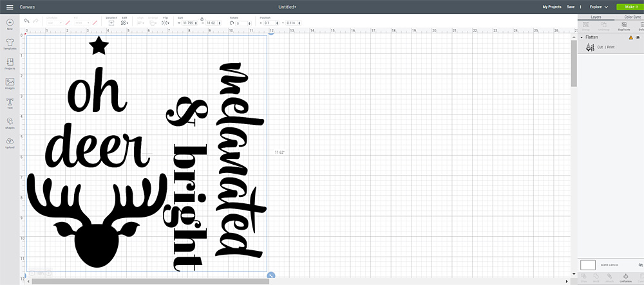Viewport: 644px width, 285px height.
Task: Click the Attach tool
Action: point(609,278)
